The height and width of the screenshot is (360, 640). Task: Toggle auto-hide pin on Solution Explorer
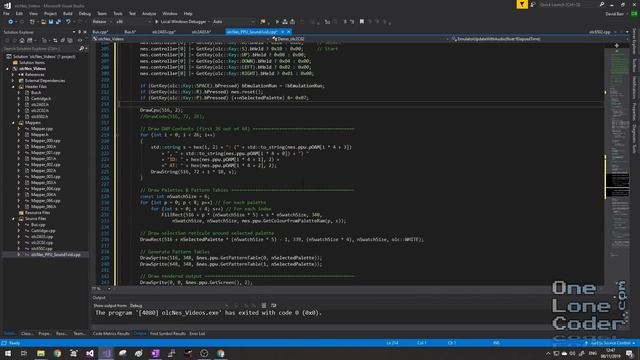(x=79, y=32)
